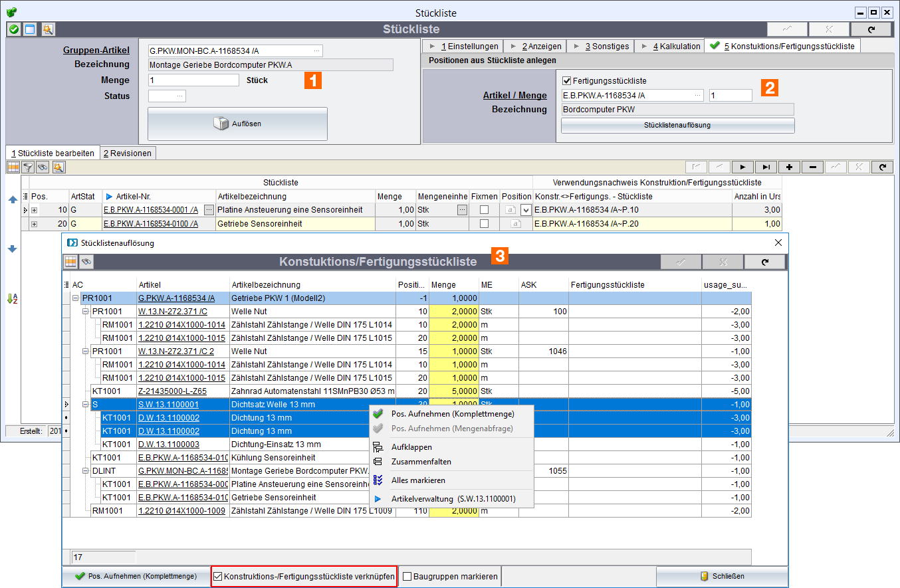This screenshot has width=900, height=588.
Task: Move position down with blue down arrow
Action: click(x=13, y=248)
